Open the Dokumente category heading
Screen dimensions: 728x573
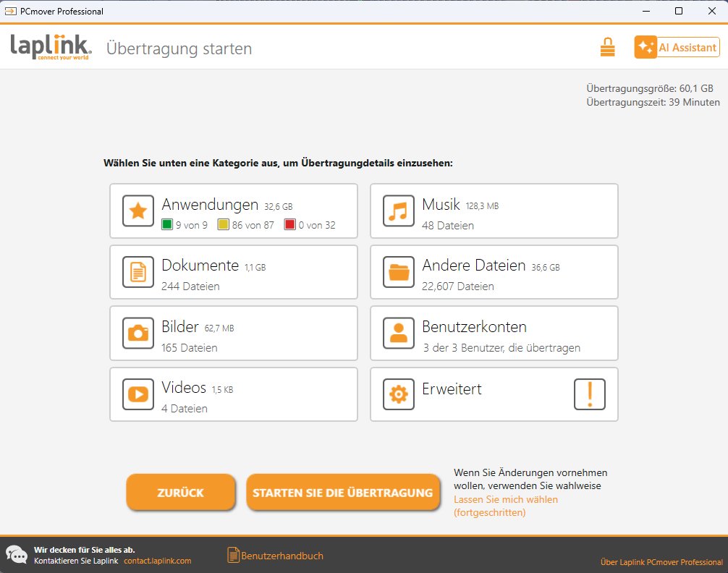200,265
